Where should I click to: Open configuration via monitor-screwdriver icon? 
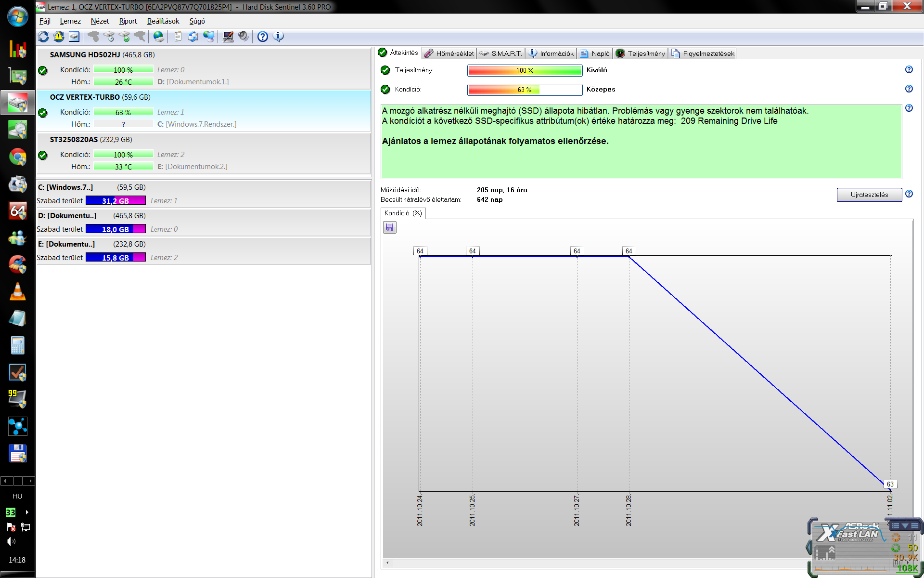228,37
